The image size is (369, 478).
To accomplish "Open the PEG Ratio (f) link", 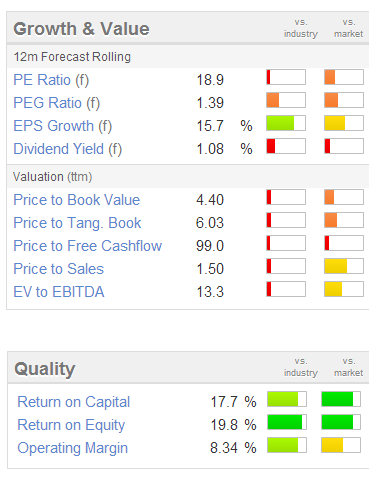I will click(57, 103).
